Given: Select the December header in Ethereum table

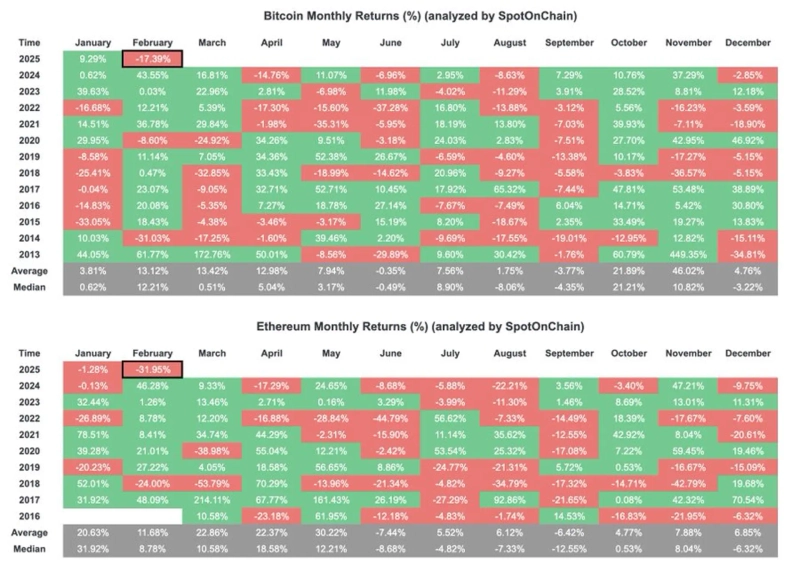Looking at the screenshot, I should coord(752,353).
